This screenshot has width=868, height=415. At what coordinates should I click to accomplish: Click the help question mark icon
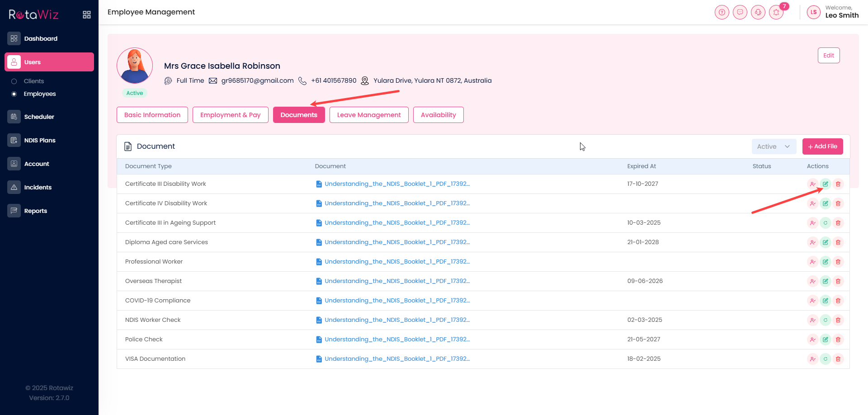(722, 12)
